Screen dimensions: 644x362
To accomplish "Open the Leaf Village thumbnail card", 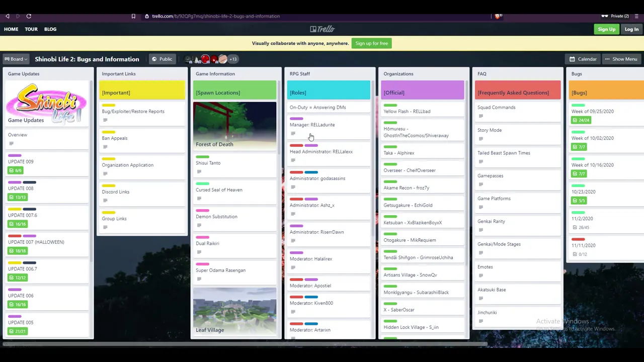I will (235, 311).
